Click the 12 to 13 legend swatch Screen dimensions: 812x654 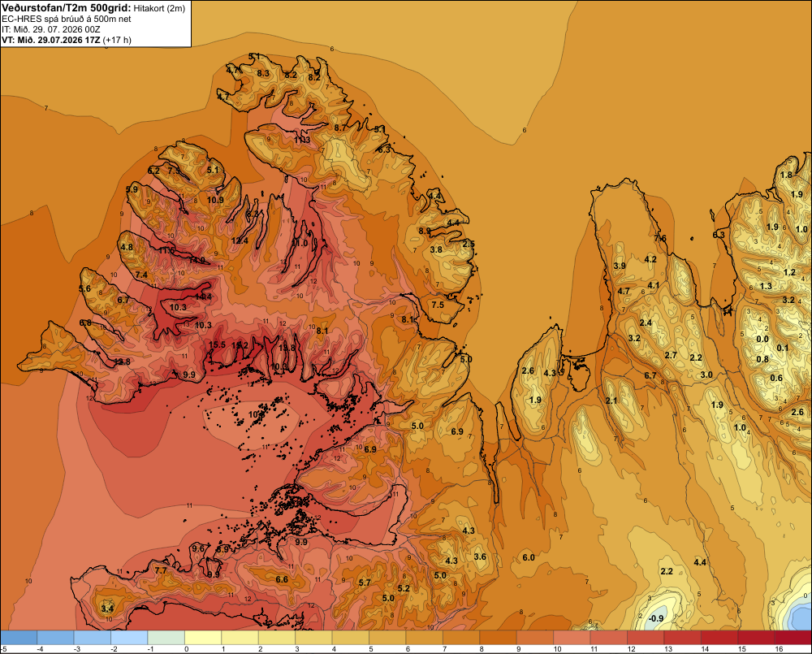pos(646,637)
